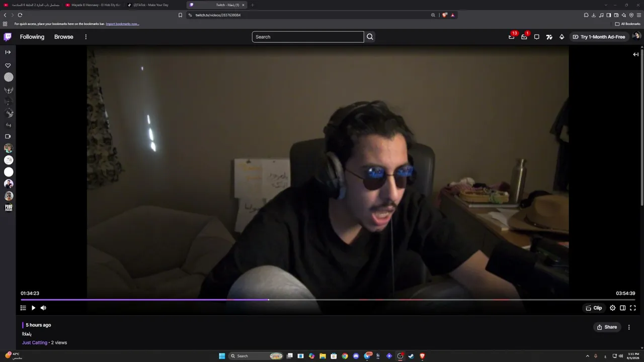Open page zoom control in address bar

pyautogui.click(x=433, y=15)
